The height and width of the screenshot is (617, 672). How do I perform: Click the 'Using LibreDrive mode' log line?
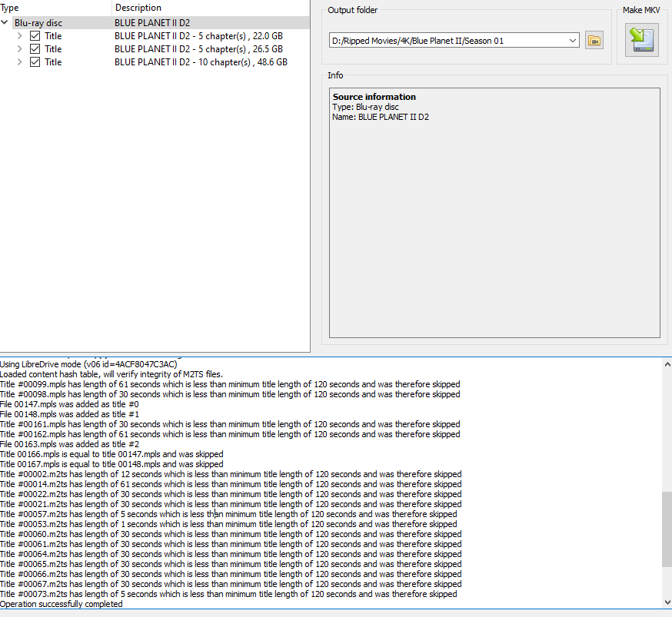pyautogui.click(x=88, y=364)
